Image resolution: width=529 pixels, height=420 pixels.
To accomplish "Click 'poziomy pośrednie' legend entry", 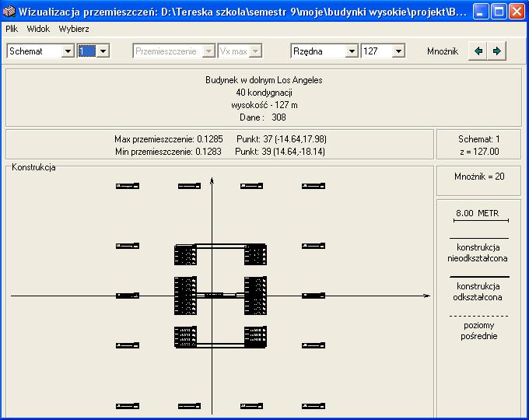I will point(479,331).
